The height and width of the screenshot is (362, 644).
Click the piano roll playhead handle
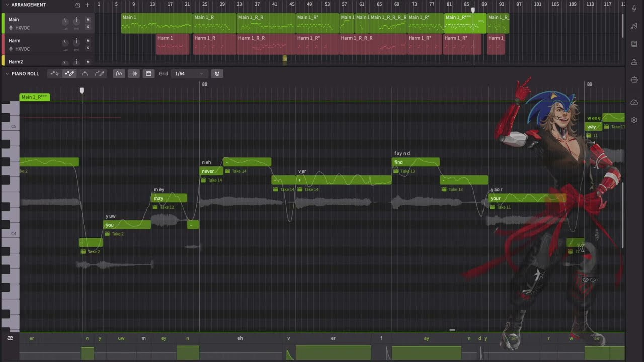(x=82, y=90)
